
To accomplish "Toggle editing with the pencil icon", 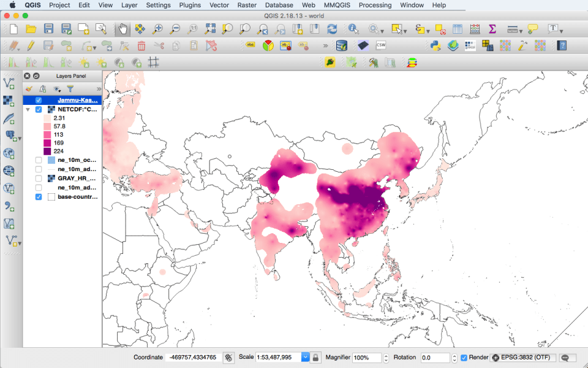I will 31,46.
